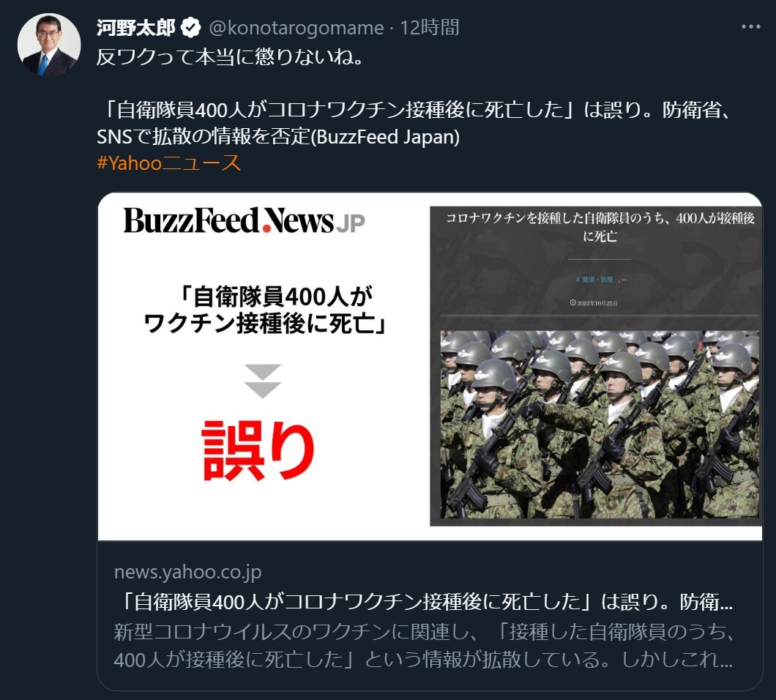
Task: Open the BuzzFeed News JP card image
Action: [x=430, y=366]
